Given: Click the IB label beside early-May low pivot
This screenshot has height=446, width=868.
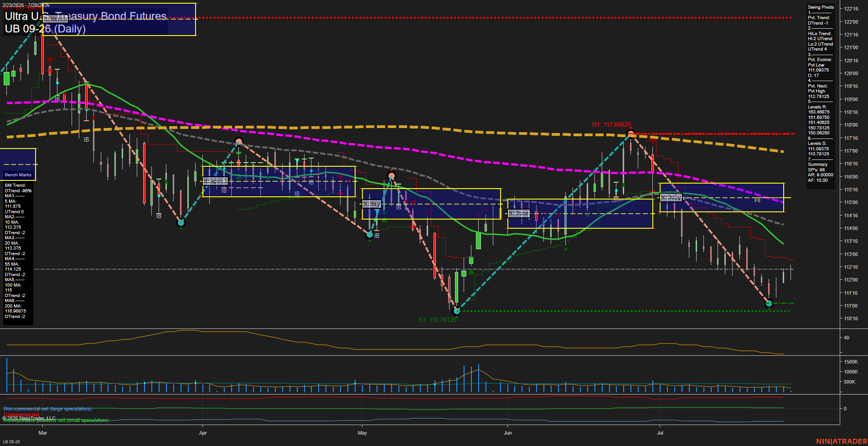Looking at the screenshot, I should point(377,236).
